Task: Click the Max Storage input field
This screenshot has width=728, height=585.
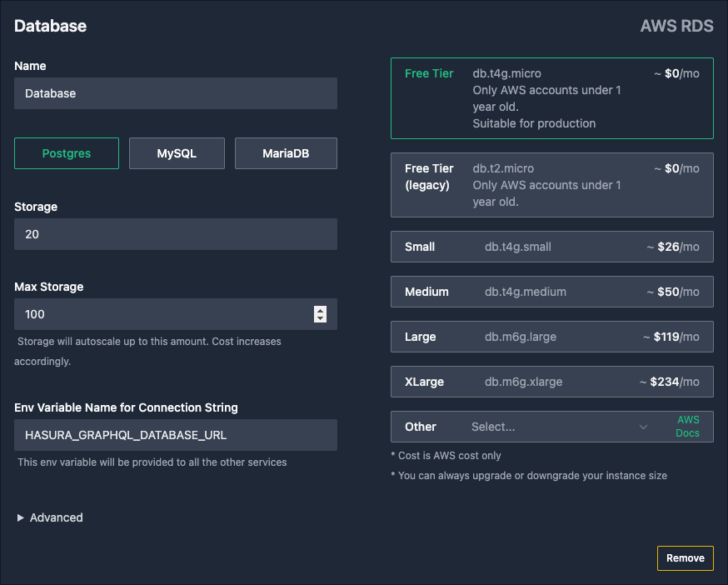Action: [x=158, y=314]
